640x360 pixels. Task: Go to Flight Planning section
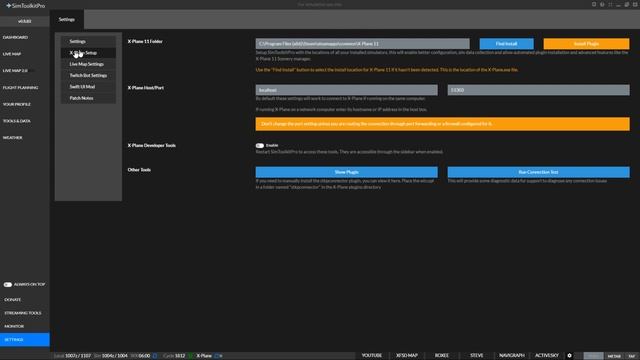click(20, 88)
